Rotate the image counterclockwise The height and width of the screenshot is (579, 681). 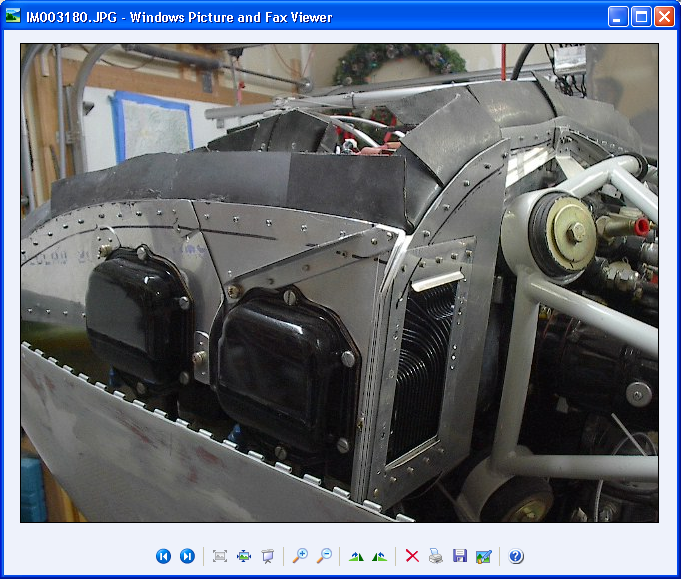pyautogui.click(x=380, y=556)
